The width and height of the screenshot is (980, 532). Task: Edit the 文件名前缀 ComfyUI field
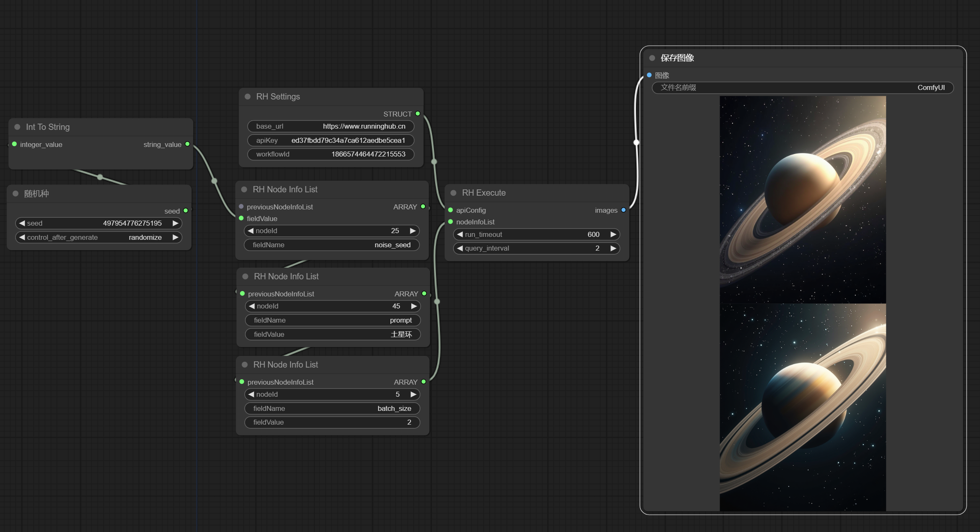point(802,87)
